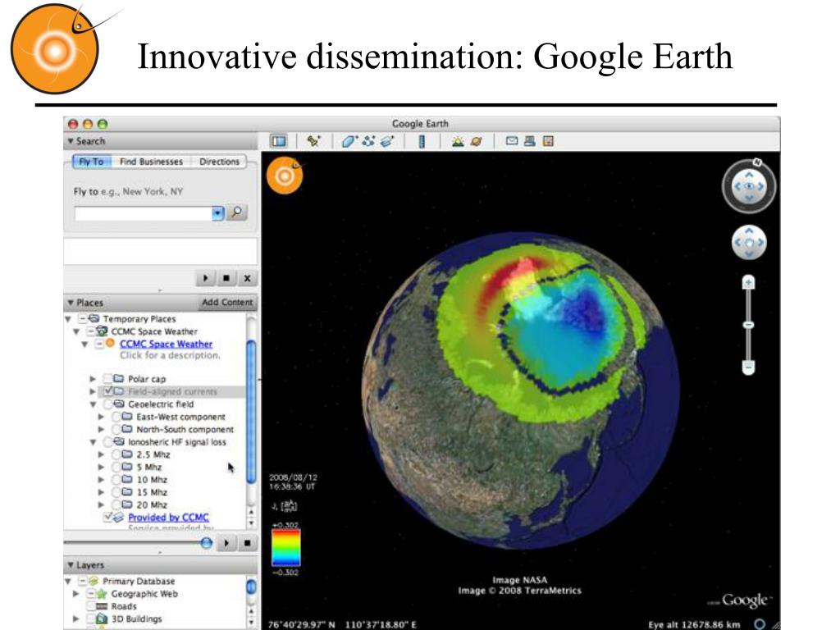Select the Add Polygon toolbar icon
This screenshot has width=840, height=630.
coord(349,141)
